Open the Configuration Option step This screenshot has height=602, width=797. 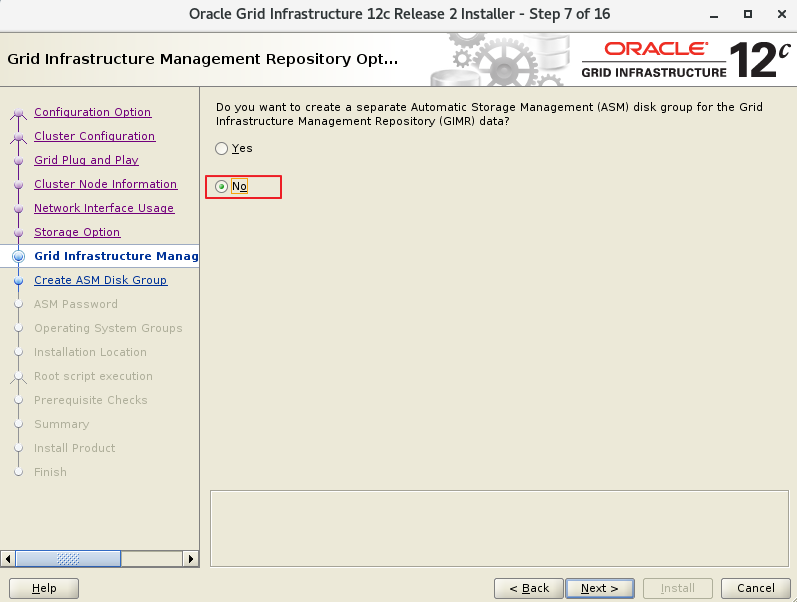(93, 112)
